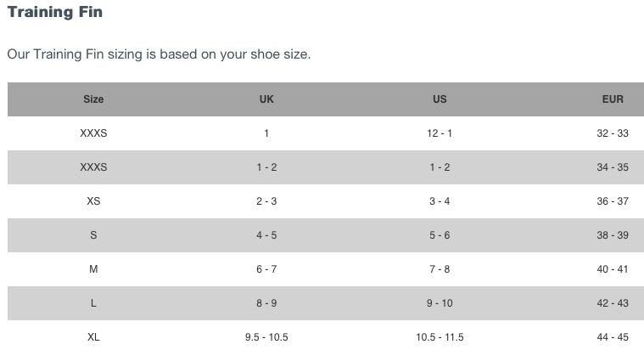This screenshot has width=644, height=350.
Task: Select the Size column header
Action: coord(93,99)
